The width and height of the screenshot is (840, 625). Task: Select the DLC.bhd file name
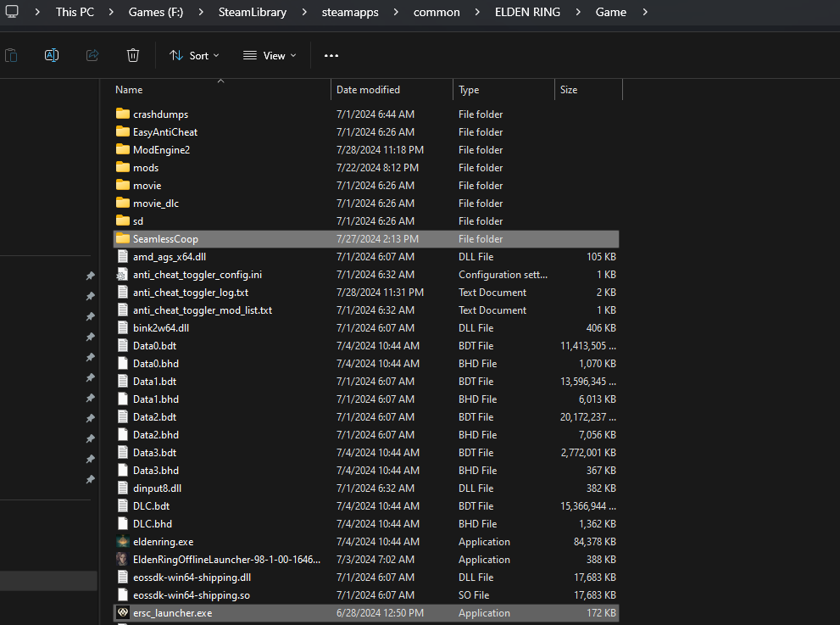coord(153,524)
